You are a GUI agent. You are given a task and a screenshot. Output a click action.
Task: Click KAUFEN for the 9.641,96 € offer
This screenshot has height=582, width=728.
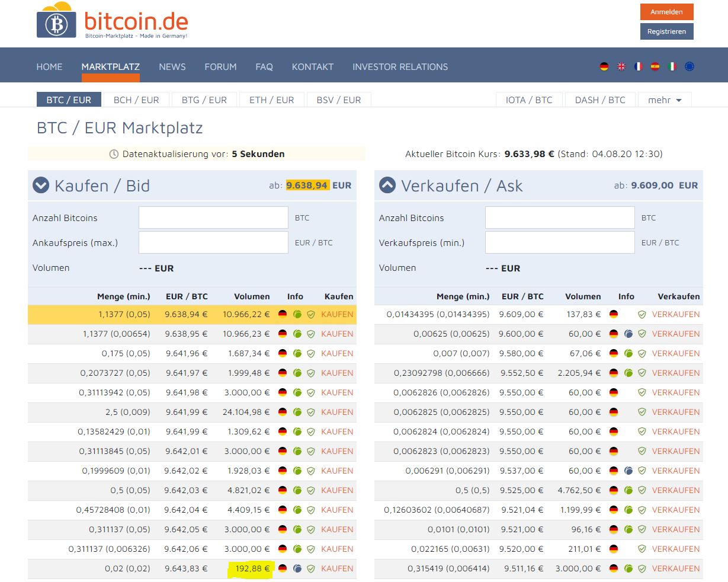(337, 353)
